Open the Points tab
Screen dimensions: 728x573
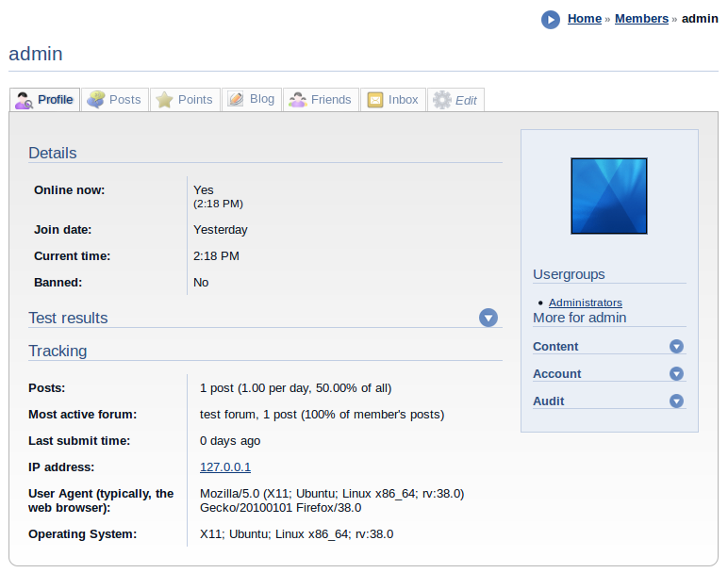[x=185, y=100]
